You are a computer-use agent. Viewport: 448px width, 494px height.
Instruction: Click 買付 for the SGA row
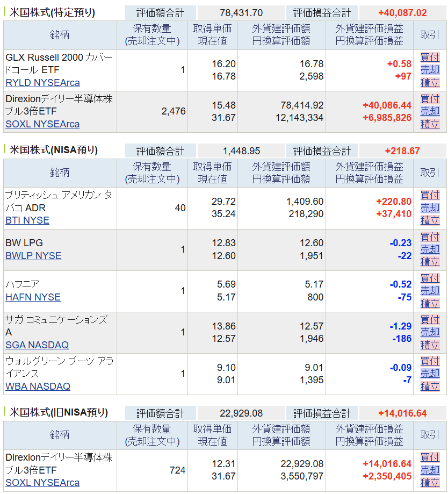(430, 320)
